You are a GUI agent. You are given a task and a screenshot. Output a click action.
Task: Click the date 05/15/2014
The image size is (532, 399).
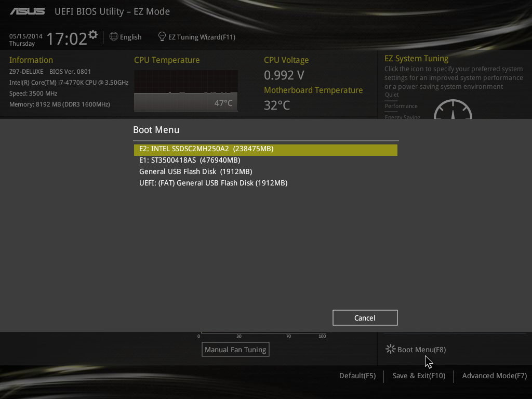pyautogui.click(x=26, y=36)
